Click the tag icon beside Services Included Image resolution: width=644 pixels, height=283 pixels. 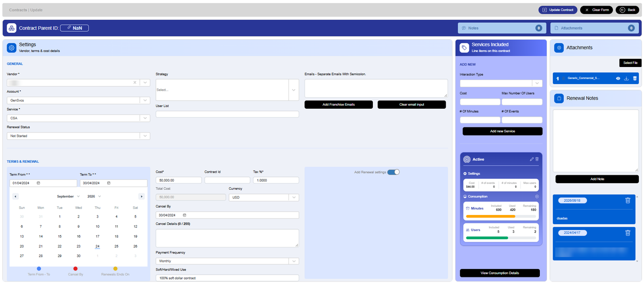(x=464, y=47)
